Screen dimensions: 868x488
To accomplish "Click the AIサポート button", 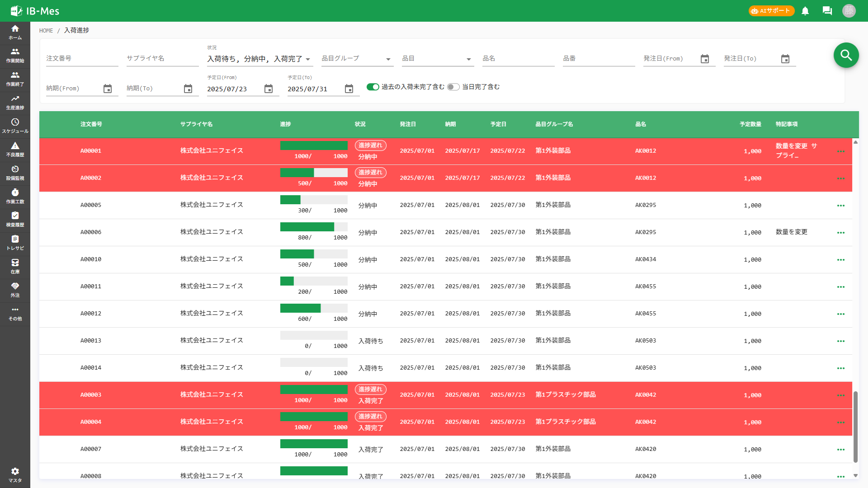I will coord(771,11).
